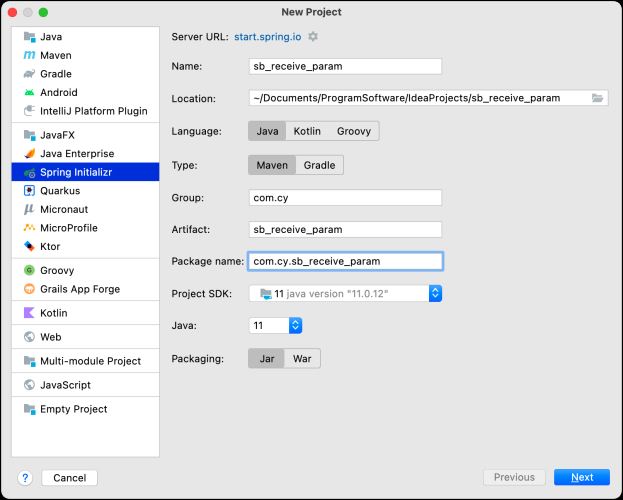Choose Maven as build type
The width and height of the screenshot is (623, 500).
[272, 165]
